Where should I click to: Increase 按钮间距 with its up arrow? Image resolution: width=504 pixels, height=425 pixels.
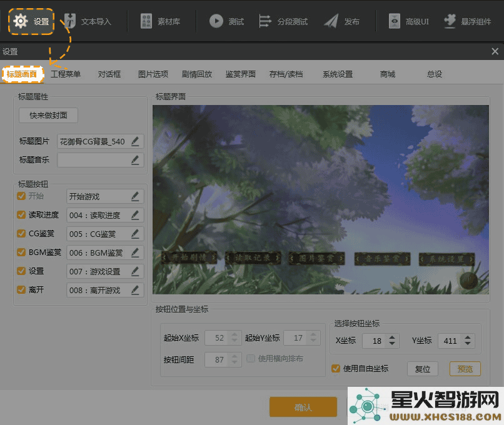(x=234, y=357)
